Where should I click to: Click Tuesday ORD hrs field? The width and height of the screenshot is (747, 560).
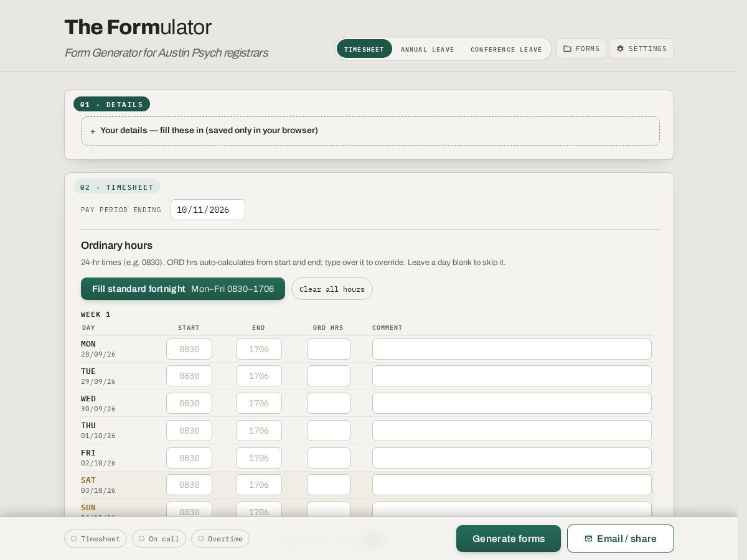[329, 376]
